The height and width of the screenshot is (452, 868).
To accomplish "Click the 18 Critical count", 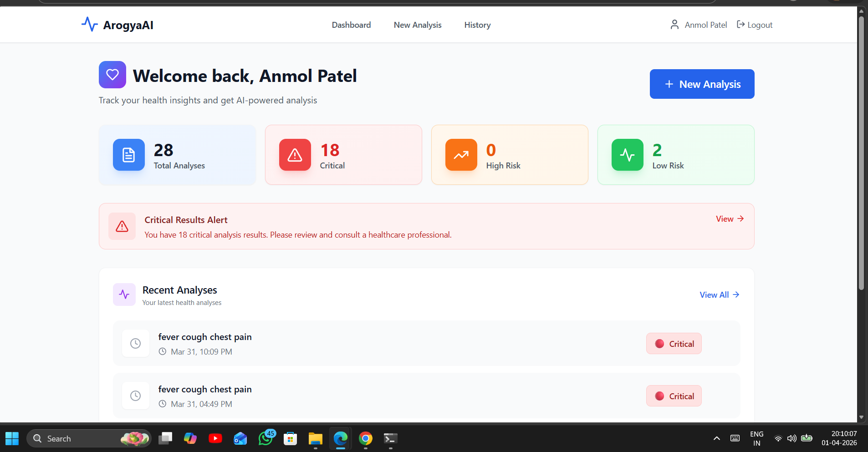I will pyautogui.click(x=330, y=150).
